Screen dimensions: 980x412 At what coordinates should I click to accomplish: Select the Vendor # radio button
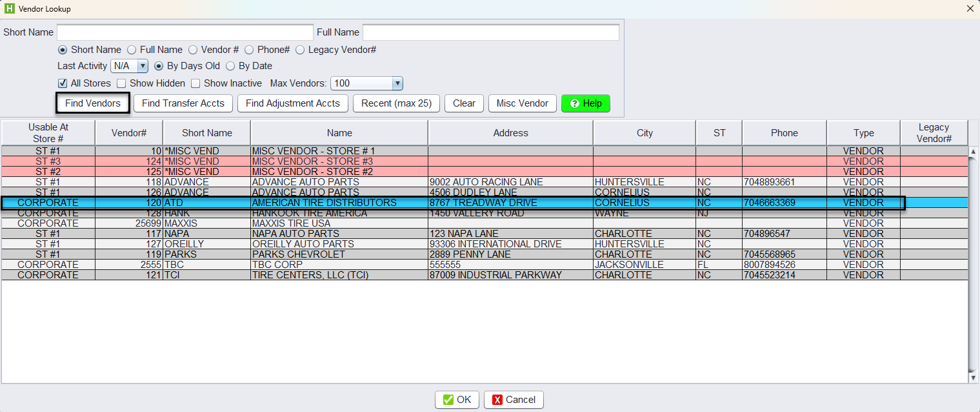click(x=193, y=50)
